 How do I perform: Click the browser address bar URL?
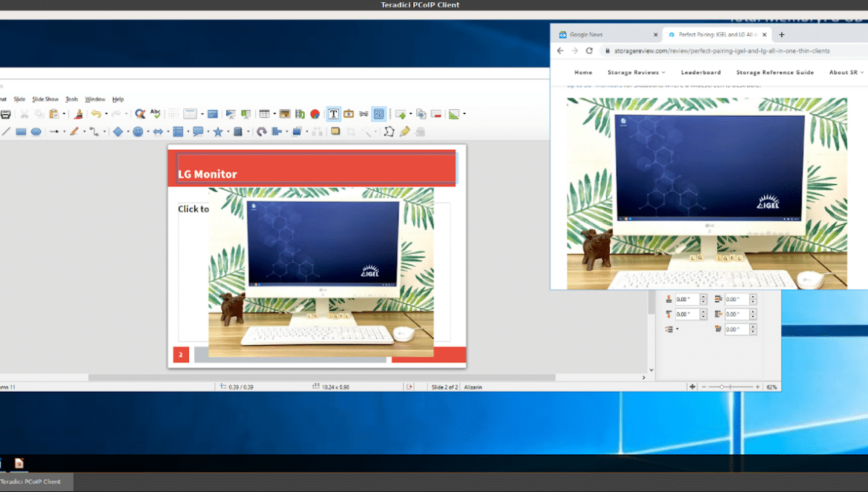(x=722, y=51)
